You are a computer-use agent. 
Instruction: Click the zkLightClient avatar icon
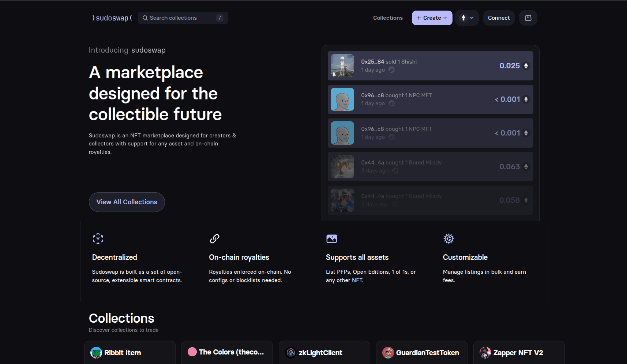[291, 353]
